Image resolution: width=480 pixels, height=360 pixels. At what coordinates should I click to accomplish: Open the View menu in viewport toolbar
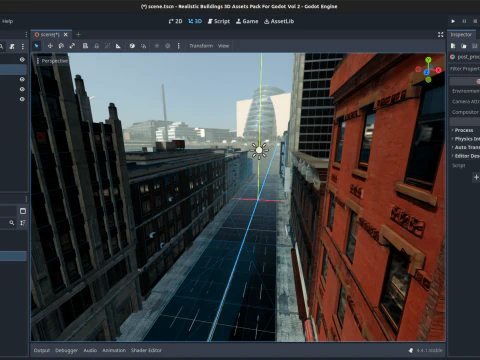pos(223,46)
